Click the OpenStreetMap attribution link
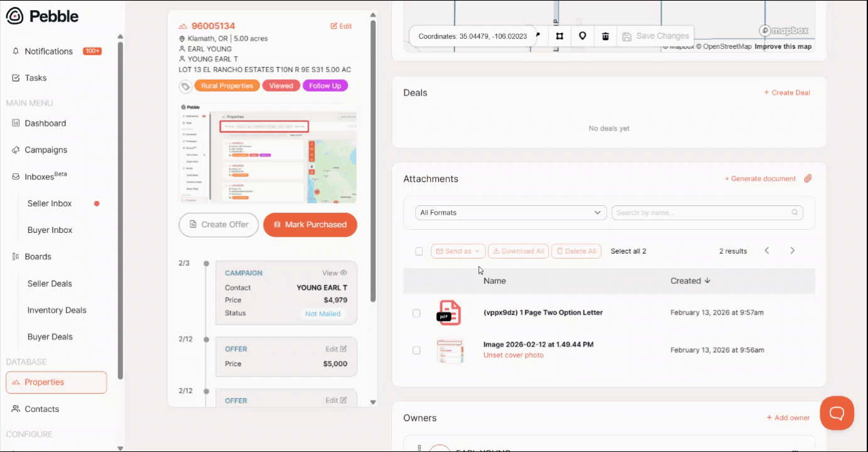This screenshot has width=868, height=452. pos(723,46)
